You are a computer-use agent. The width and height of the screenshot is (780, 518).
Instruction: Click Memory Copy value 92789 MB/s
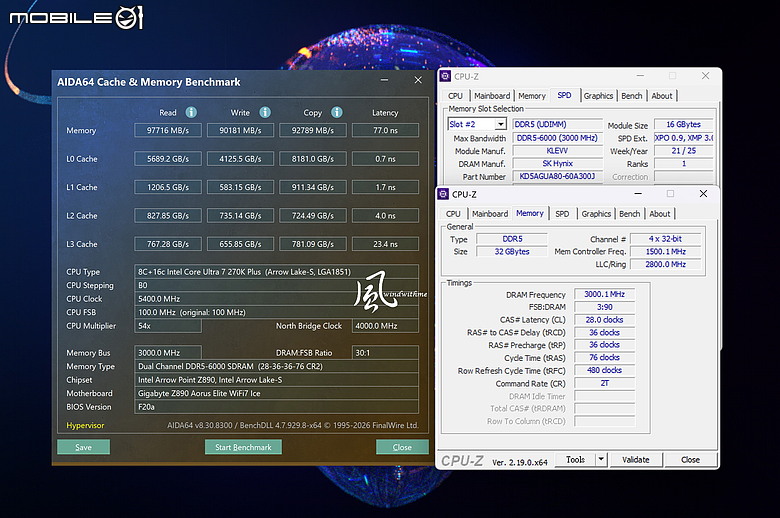312,130
